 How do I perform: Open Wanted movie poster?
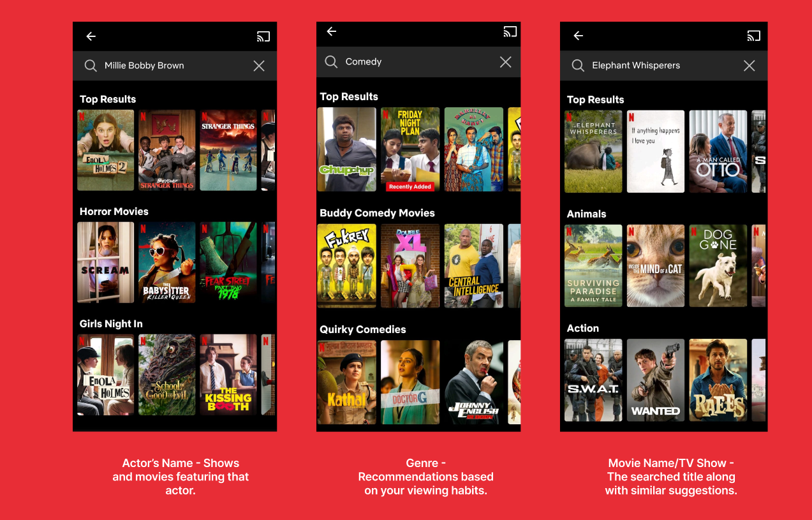pyautogui.click(x=656, y=380)
